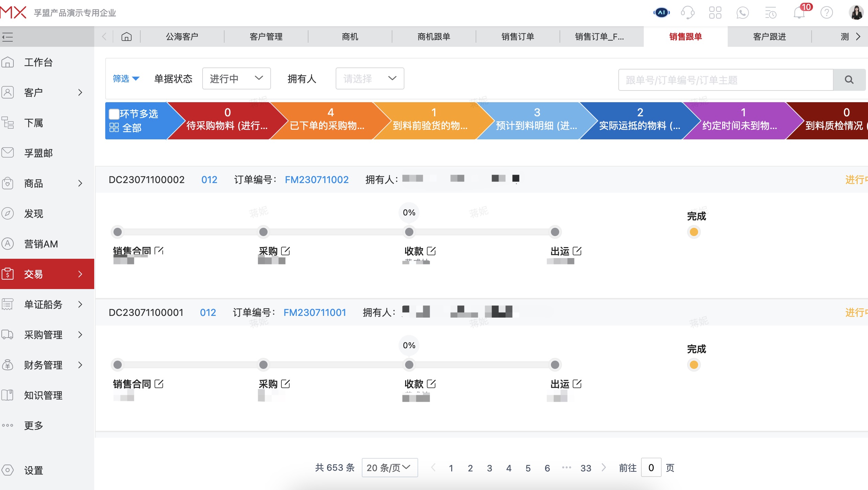
Task: Open the 单据状态 dropdown showing 进行中
Action: (236, 78)
